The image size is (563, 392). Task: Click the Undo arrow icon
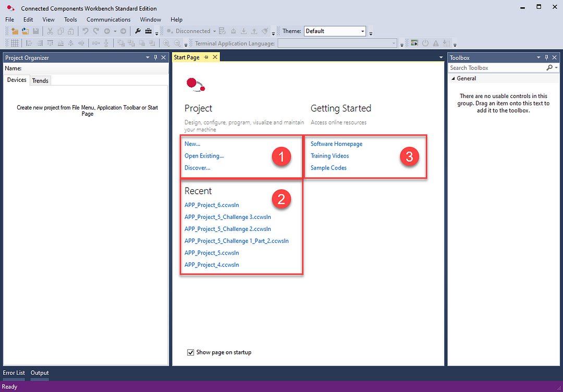85,31
